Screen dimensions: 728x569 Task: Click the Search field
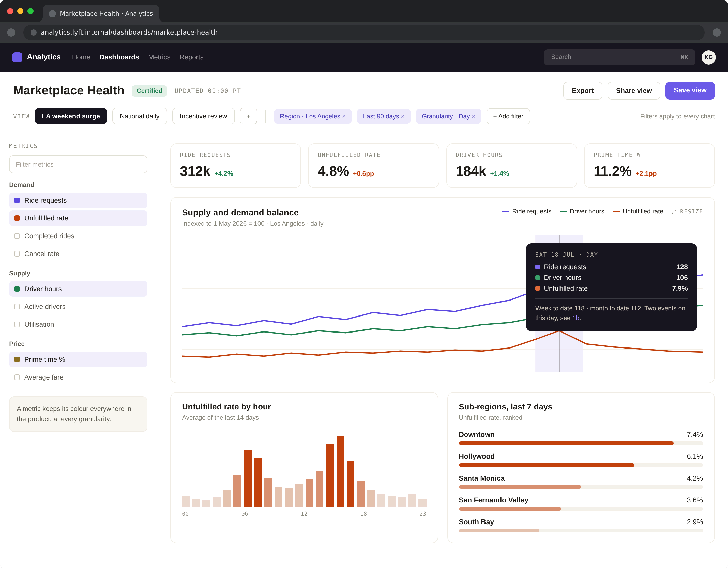pos(619,57)
